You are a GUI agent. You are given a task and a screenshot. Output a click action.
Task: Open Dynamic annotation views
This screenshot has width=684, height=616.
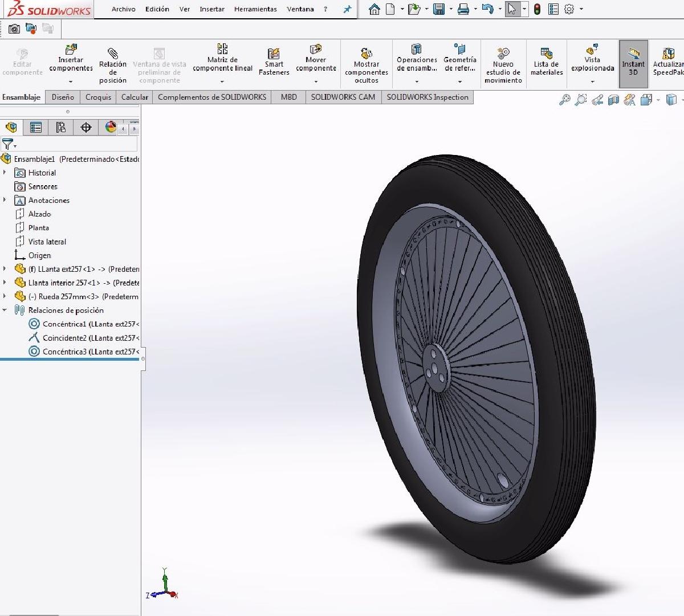[x=629, y=100]
